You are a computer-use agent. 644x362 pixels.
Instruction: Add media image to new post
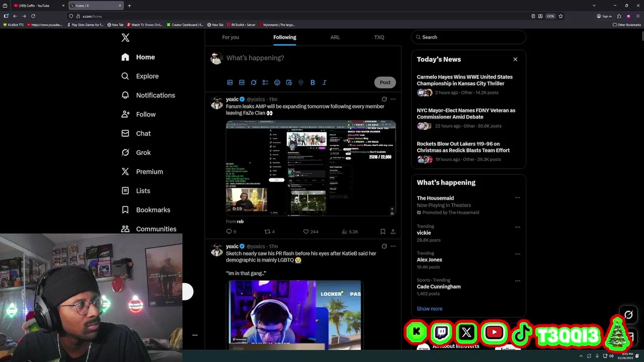click(230, 82)
